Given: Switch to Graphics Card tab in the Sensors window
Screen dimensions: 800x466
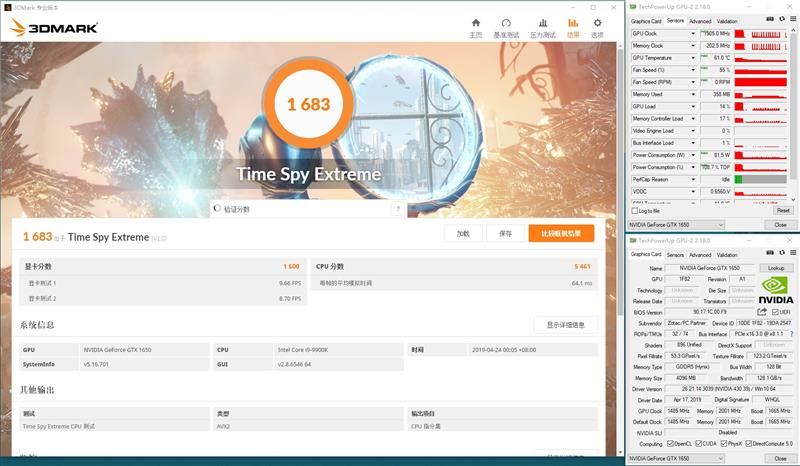Looking at the screenshot, I should [x=646, y=21].
